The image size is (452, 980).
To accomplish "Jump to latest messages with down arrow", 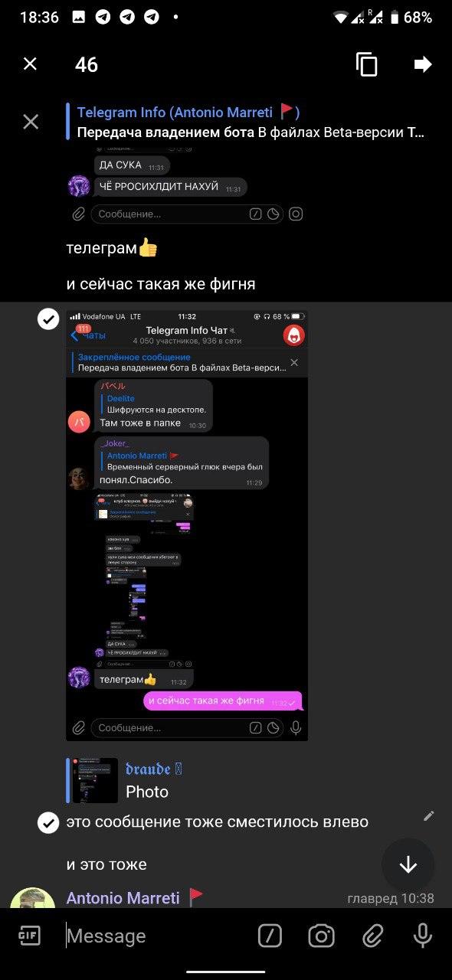I will pyautogui.click(x=408, y=865).
